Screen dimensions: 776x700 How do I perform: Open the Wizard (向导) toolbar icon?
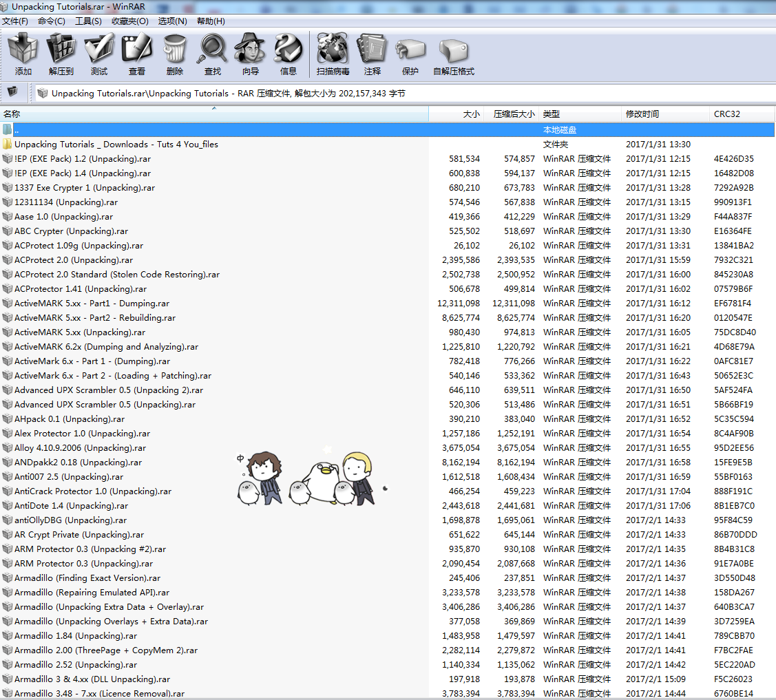pos(251,48)
